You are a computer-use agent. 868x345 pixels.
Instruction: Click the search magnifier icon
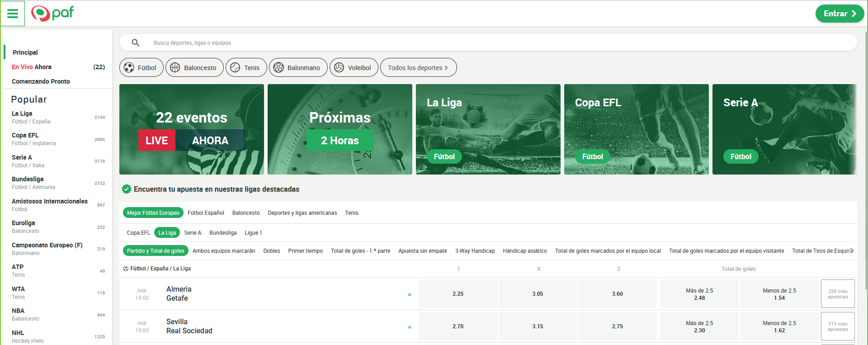[135, 43]
